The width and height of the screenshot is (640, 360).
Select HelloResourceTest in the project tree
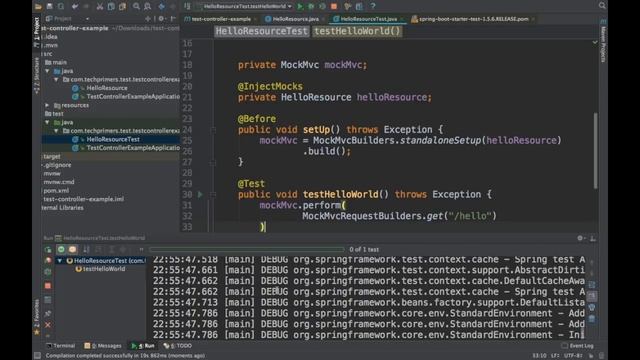[113, 140]
